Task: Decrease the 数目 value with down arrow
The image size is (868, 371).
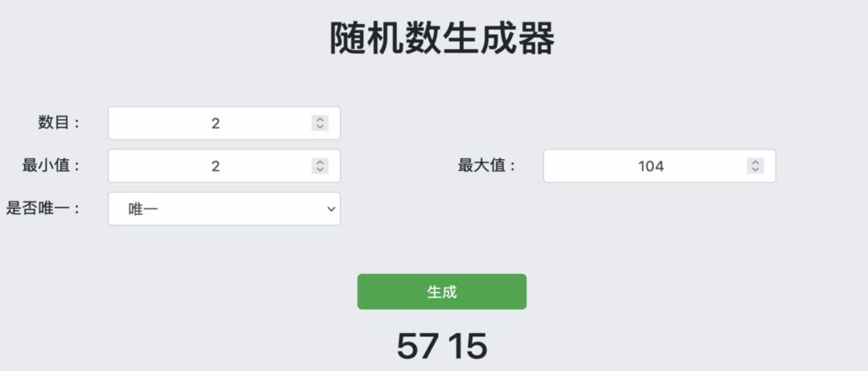Action: (x=320, y=127)
